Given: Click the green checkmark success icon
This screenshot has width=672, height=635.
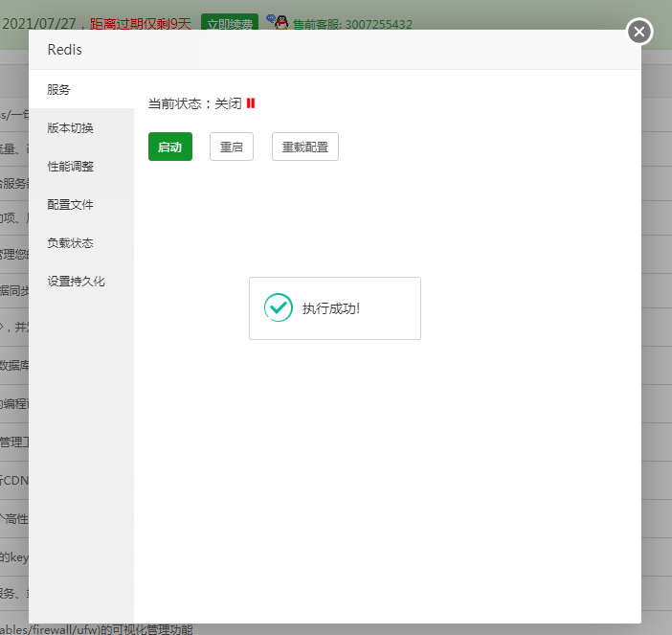Looking at the screenshot, I should [x=279, y=307].
